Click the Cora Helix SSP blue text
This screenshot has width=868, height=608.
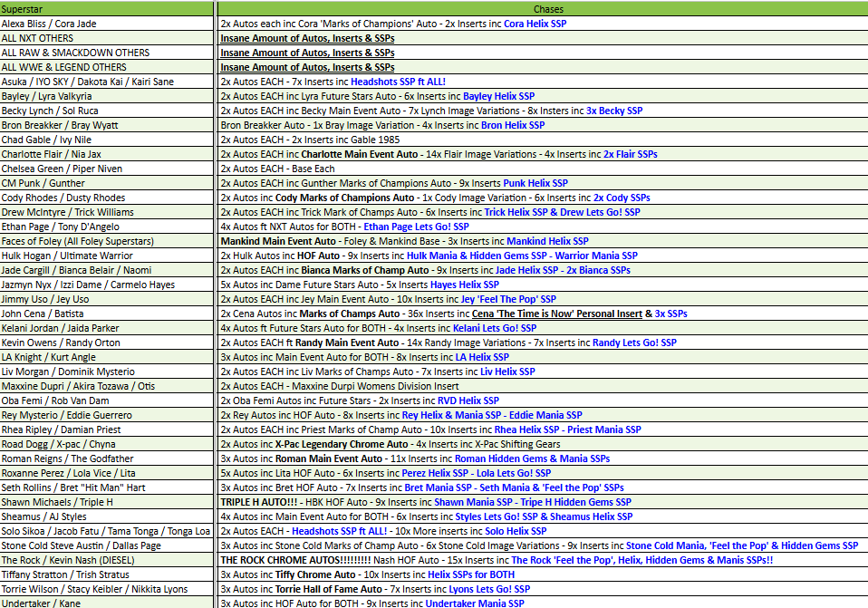[x=535, y=24]
